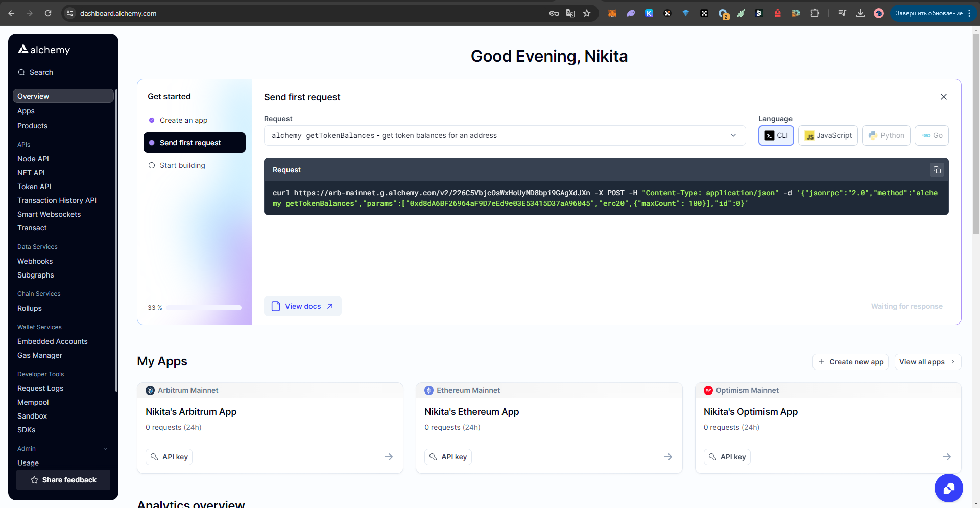Click the sidebar Search field
980x508 pixels.
(x=41, y=72)
